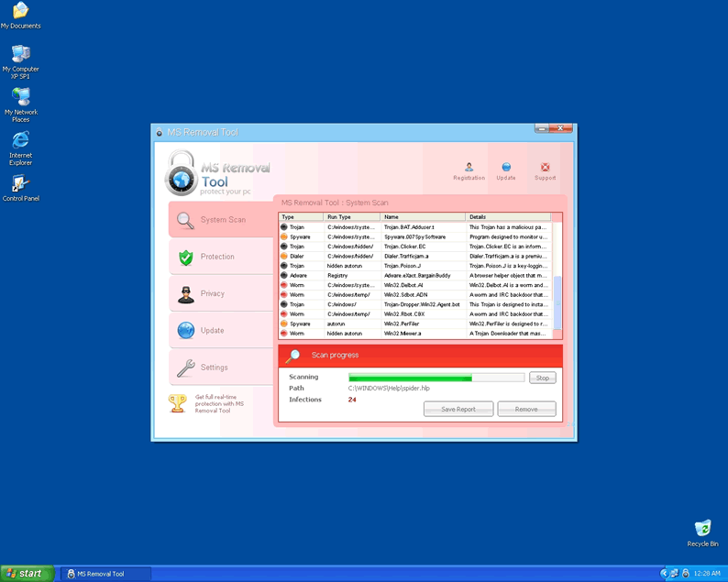The height and width of the screenshot is (582, 728).
Task: Click the scan progress bar
Action: pos(436,378)
